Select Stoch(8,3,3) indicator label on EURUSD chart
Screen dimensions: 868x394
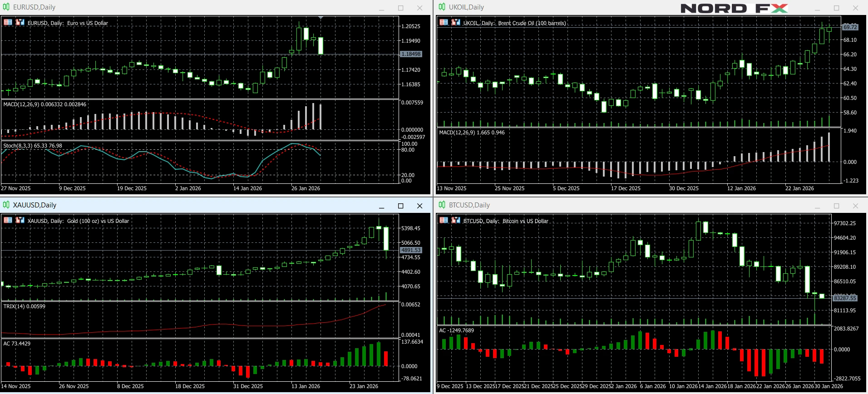tap(33, 146)
